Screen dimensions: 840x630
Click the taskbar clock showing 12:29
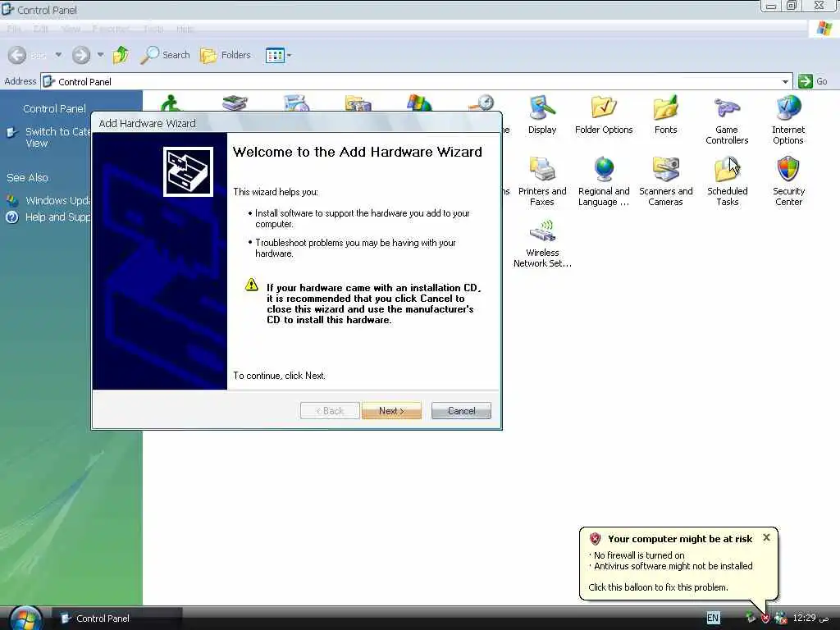click(x=810, y=619)
